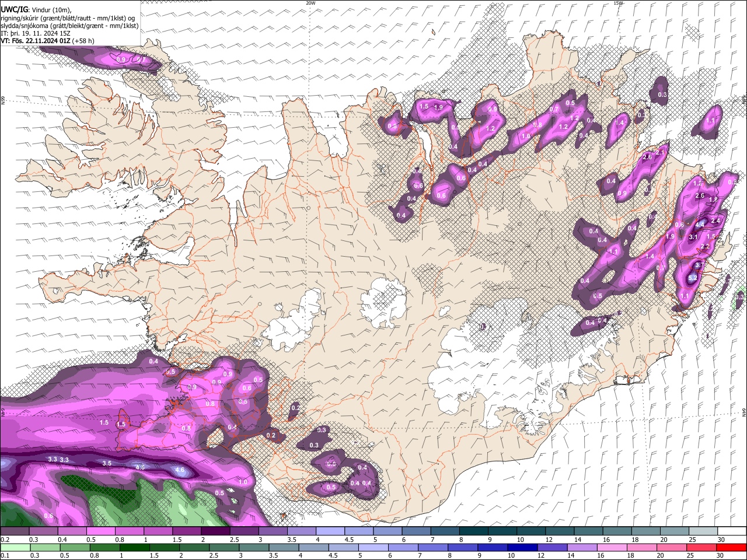Screen dimensions: 747x560
Task: Click the bright pink 0.5 swatch on upper scale
Action: 100,531
